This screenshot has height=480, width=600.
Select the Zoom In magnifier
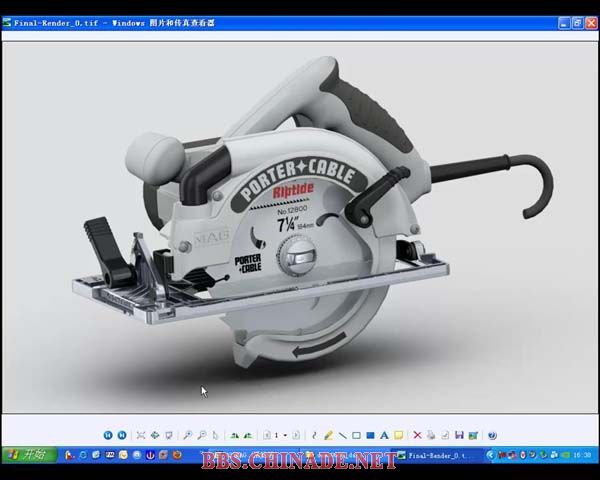[188, 435]
